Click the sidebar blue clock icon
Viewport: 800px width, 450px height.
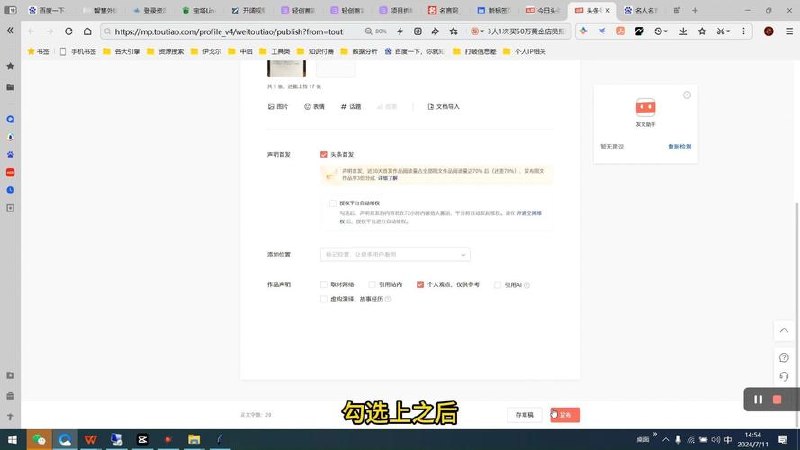(10, 190)
